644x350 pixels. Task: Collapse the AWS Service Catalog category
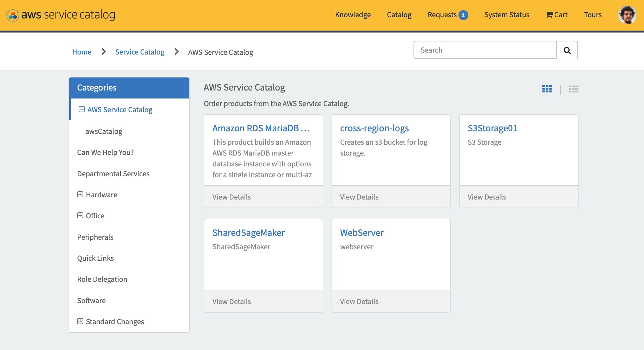click(x=82, y=109)
